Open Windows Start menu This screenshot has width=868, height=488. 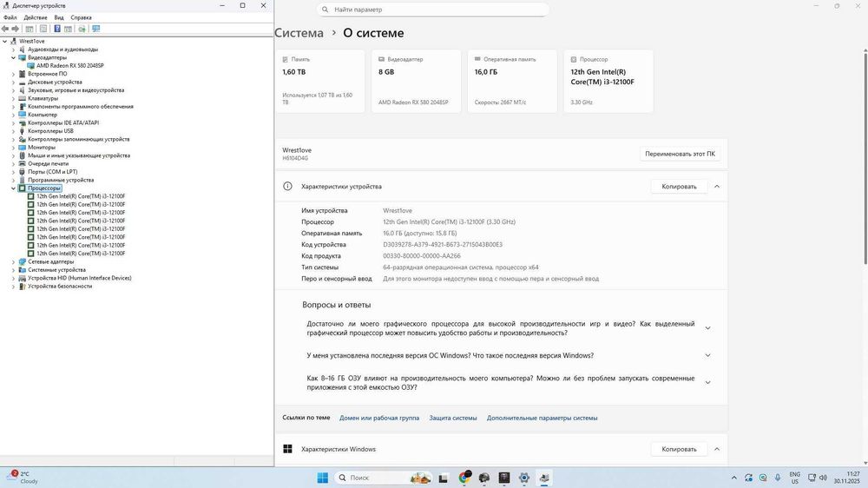coord(322,478)
